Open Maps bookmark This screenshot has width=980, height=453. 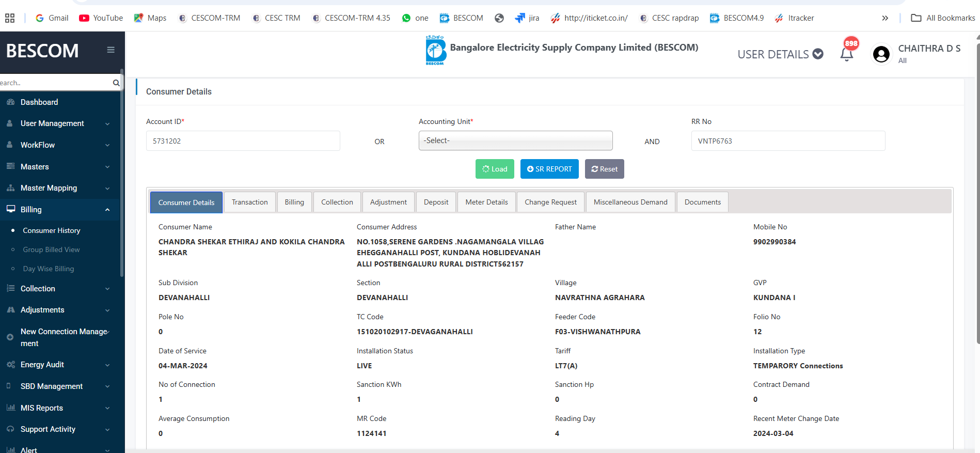coord(150,18)
